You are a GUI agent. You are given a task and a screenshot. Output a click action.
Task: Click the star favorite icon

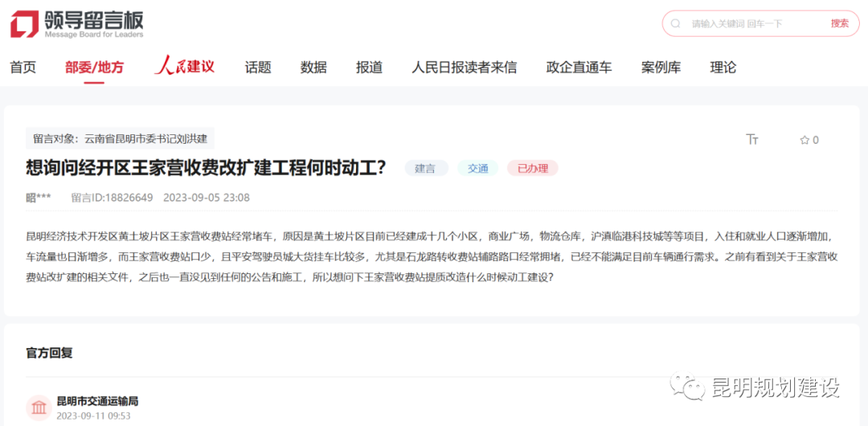click(x=805, y=141)
